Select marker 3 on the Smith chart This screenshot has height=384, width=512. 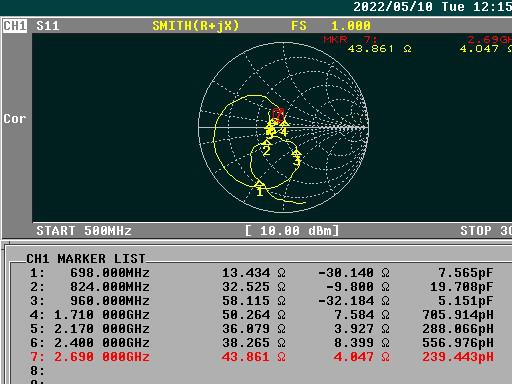297,158
